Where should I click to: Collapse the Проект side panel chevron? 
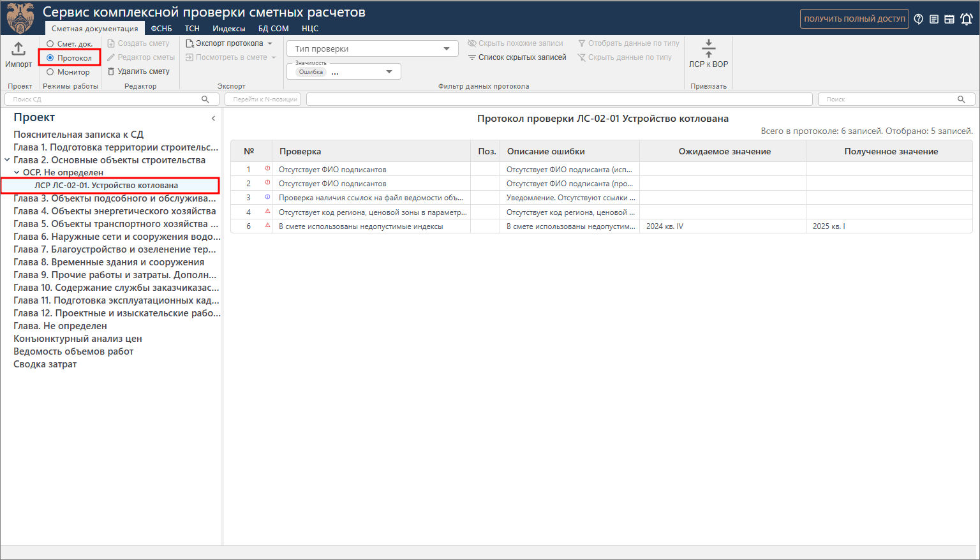[213, 119]
